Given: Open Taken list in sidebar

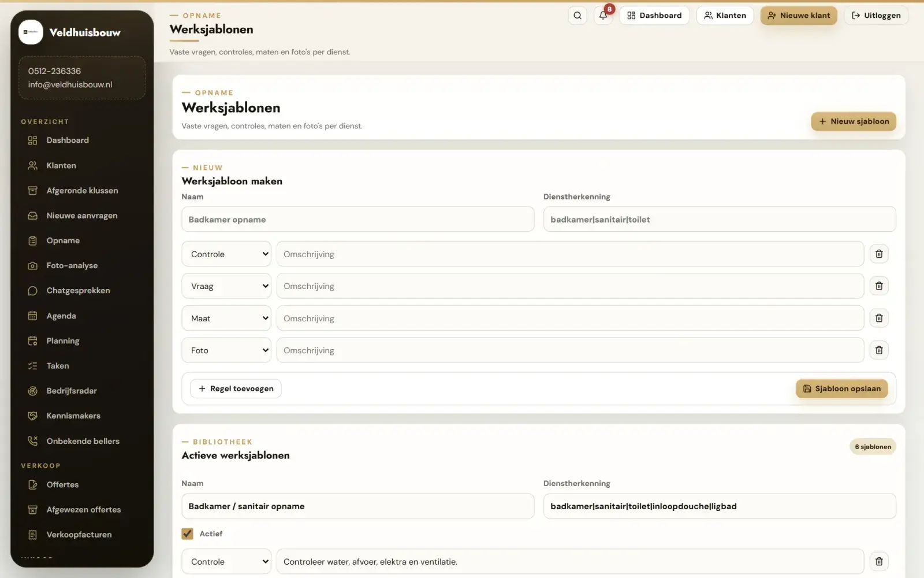Looking at the screenshot, I should click(x=82, y=366).
